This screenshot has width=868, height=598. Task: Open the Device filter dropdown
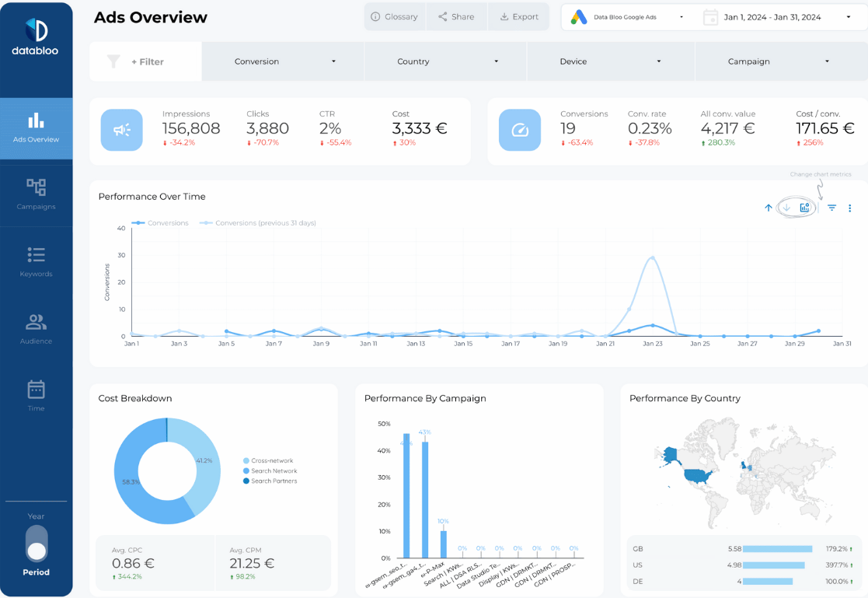pyautogui.click(x=611, y=61)
